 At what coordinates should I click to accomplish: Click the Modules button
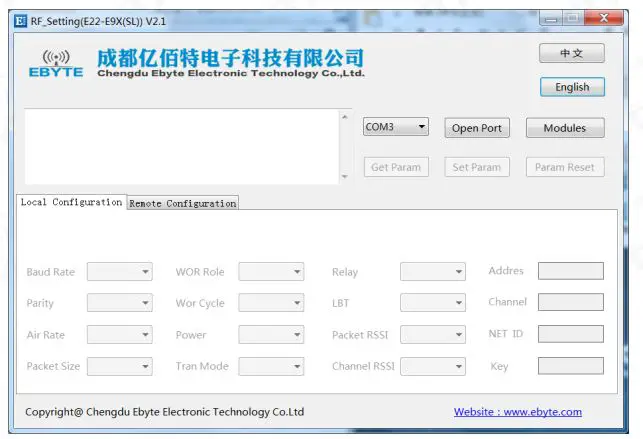pyautogui.click(x=565, y=128)
